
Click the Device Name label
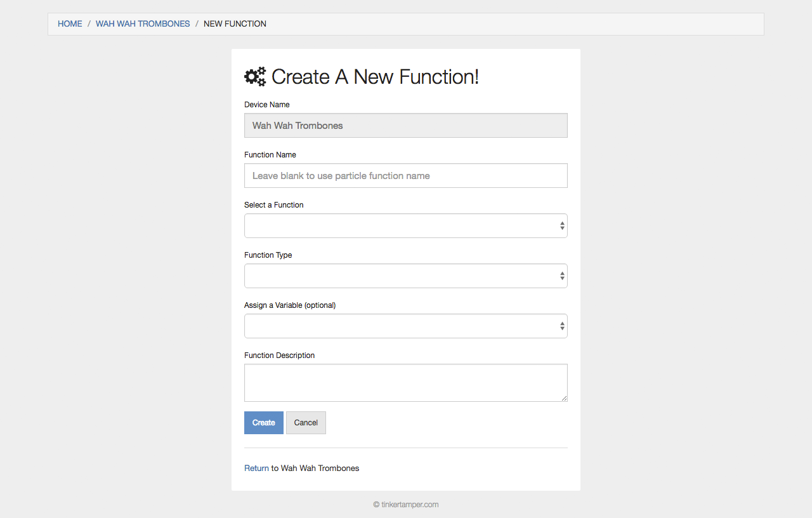point(267,105)
